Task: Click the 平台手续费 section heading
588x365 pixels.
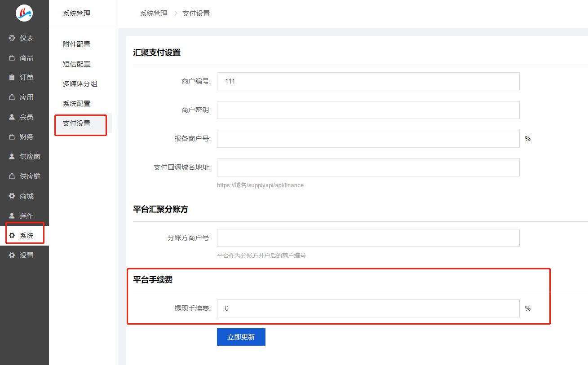Action: tap(153, 280)
